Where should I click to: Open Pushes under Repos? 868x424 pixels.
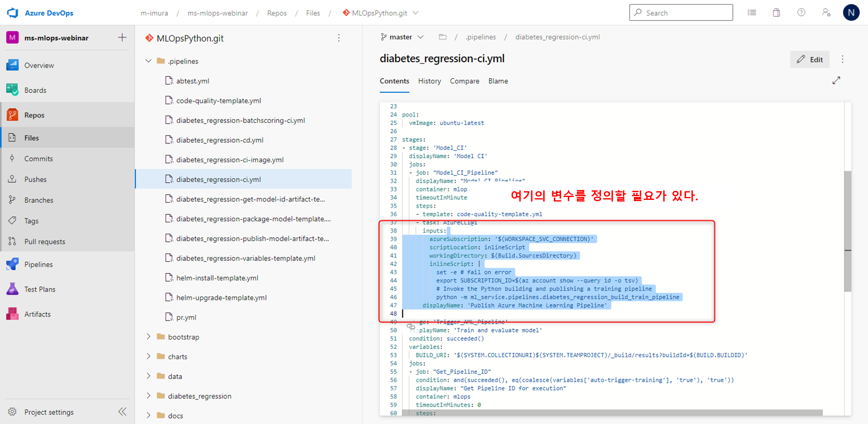pos(35,179)
